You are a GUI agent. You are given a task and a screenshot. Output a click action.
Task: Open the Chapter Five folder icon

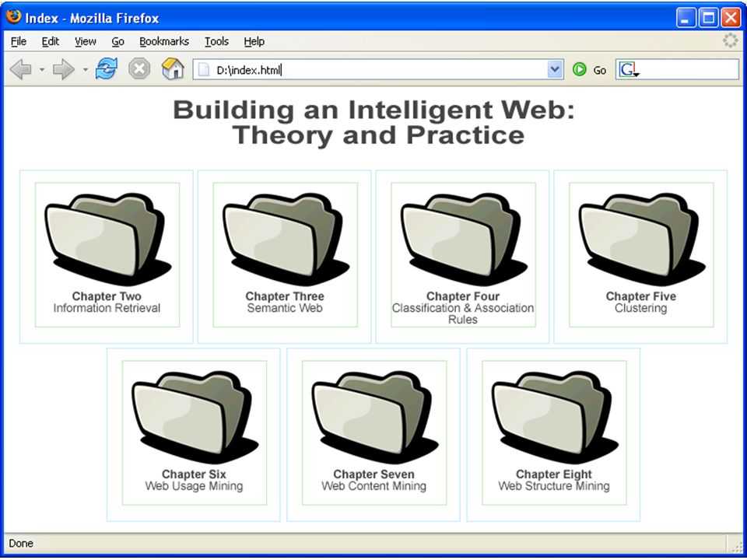pyautogui.click(x=643, y=240)
